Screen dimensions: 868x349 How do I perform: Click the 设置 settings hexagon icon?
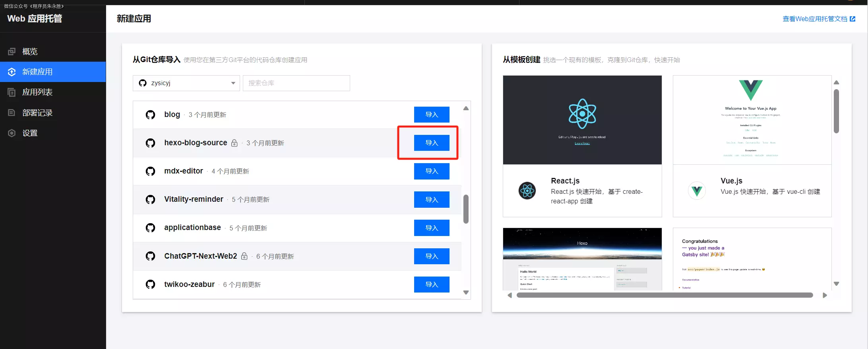(x=12, y=133)
